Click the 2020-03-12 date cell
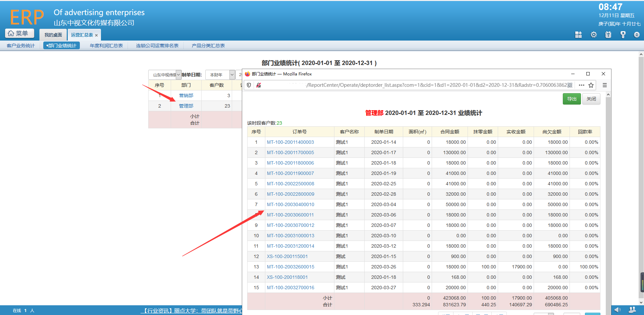This screenshot has width=644, height=315. (x=383, y=246)
